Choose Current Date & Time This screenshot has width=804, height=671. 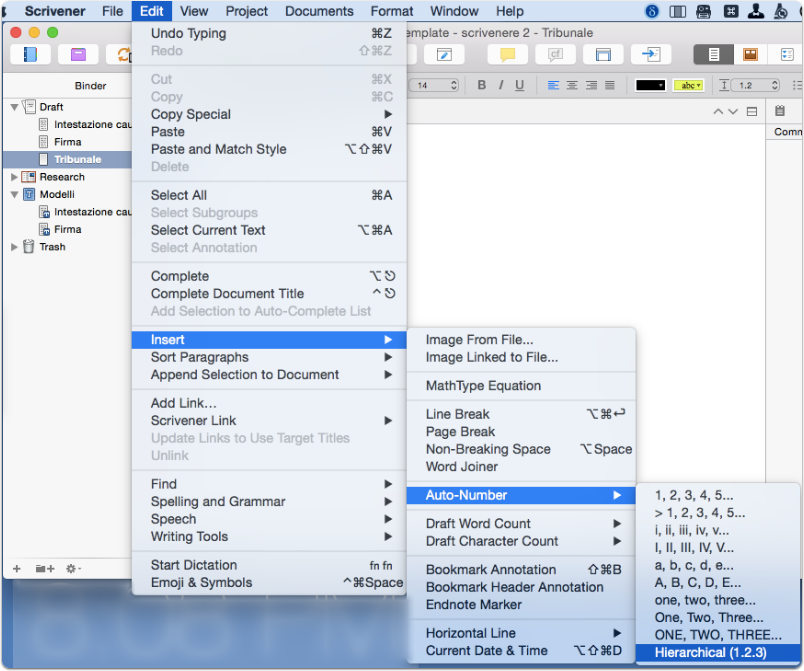coord(521,650)
